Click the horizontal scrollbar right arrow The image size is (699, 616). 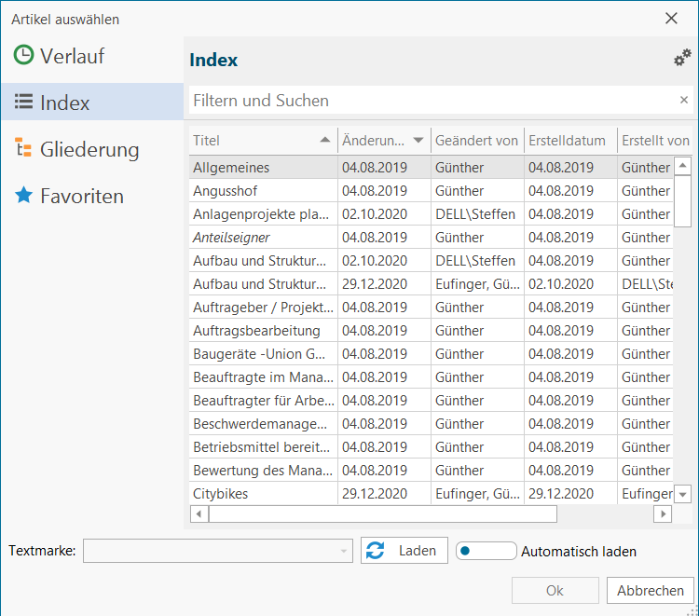(x=663, y=513)
